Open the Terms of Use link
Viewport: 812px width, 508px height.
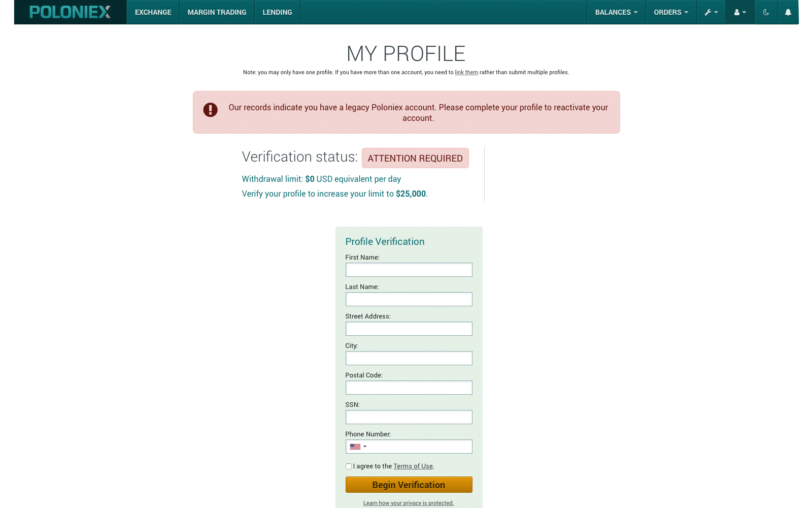413,466
